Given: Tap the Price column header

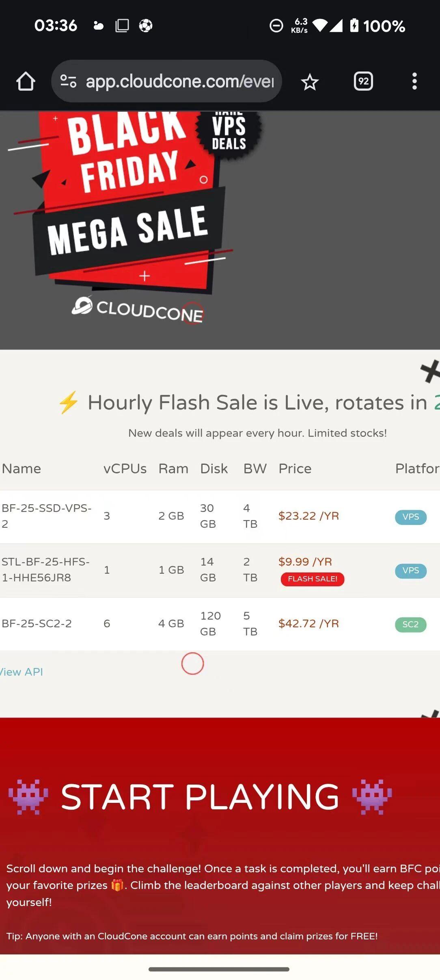Looking at the screenshot, I should [x=295, y=469].
